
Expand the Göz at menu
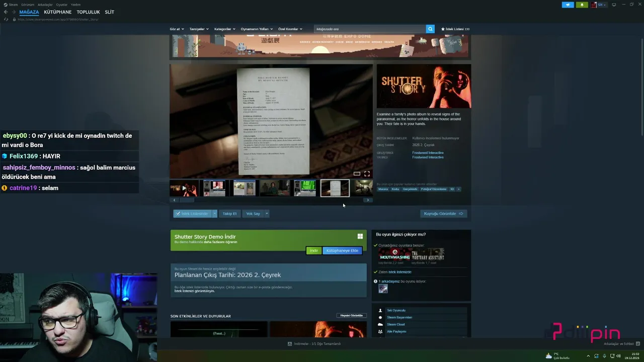click(177, 29)
